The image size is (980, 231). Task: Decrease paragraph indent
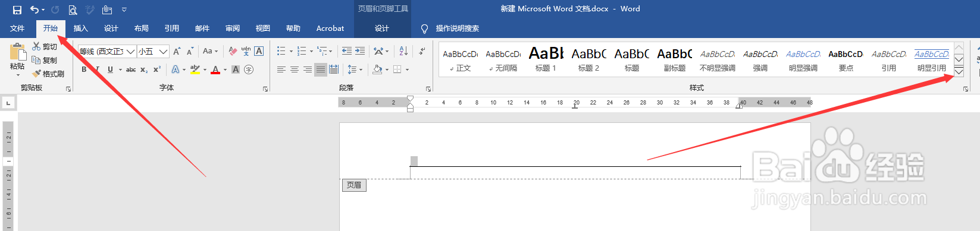(347, 51)
